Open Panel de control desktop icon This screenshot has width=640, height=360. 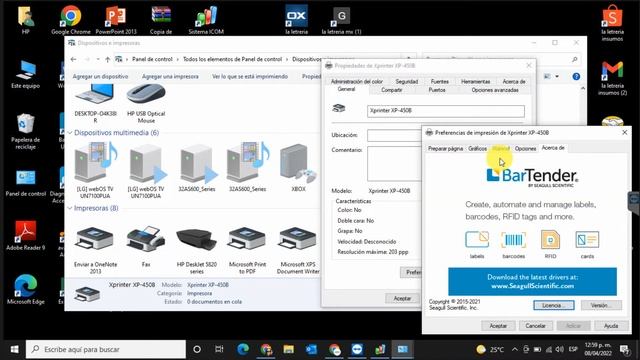[25, 182]
